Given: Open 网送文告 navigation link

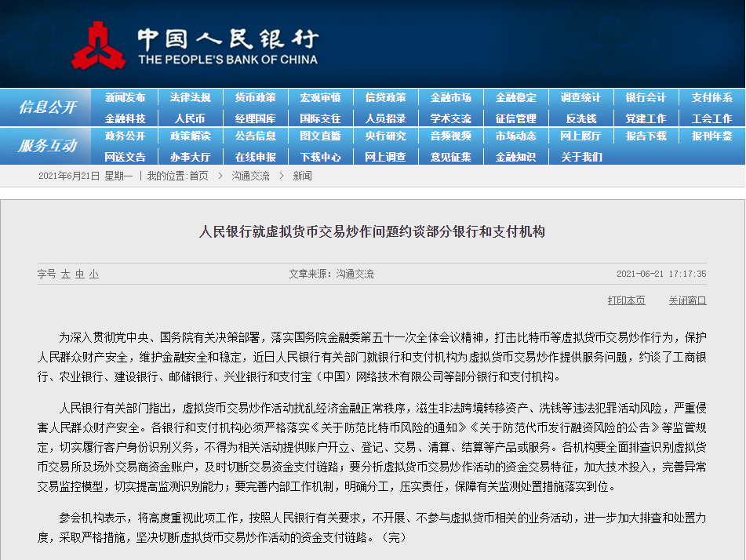Looking at the screenshot, I should (125, 157).
